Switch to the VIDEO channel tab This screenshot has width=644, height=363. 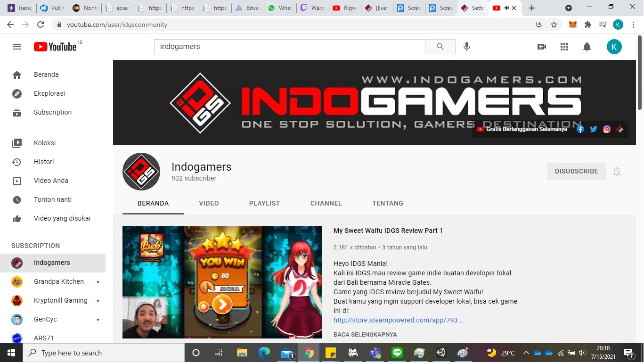click(x=209, y=203)
